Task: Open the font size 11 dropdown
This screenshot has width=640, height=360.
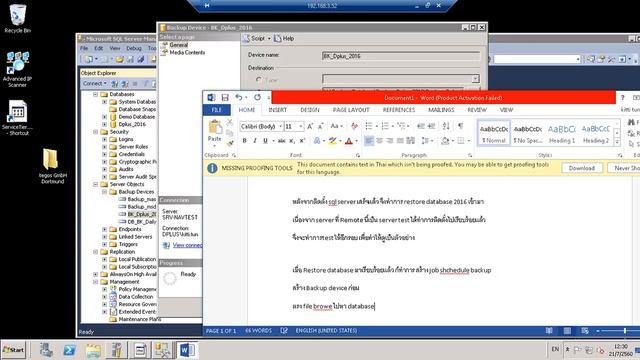Action: pyautogui.click(x=301, y=127)
